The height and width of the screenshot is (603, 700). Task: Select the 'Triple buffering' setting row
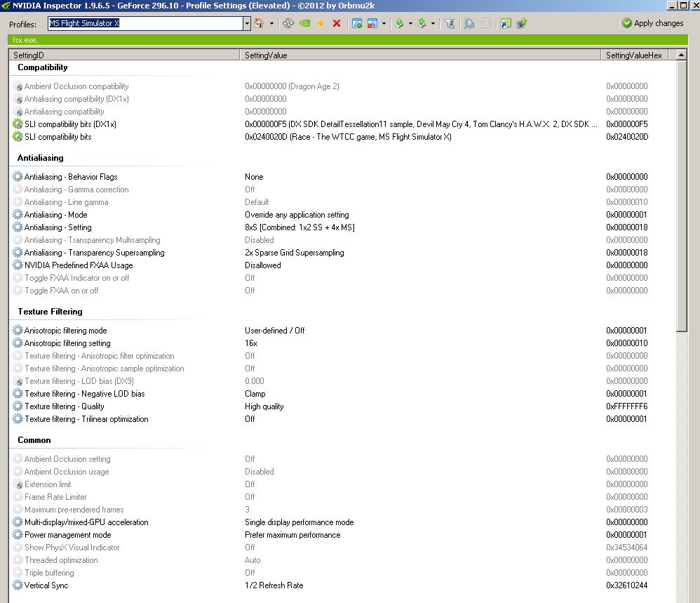point(342,573)
